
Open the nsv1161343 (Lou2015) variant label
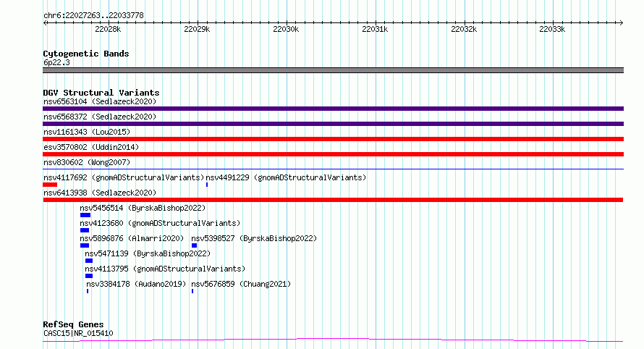click(x=87, y=132)
